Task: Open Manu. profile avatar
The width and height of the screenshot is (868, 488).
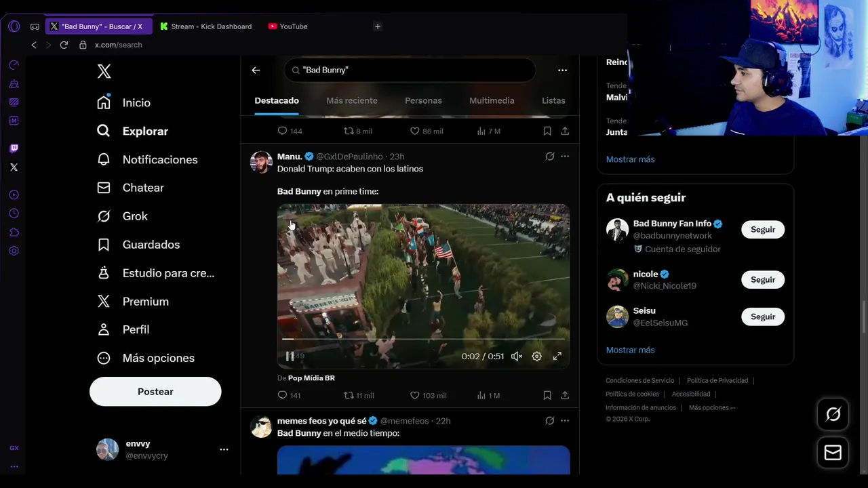Action: tap(261, 163)
